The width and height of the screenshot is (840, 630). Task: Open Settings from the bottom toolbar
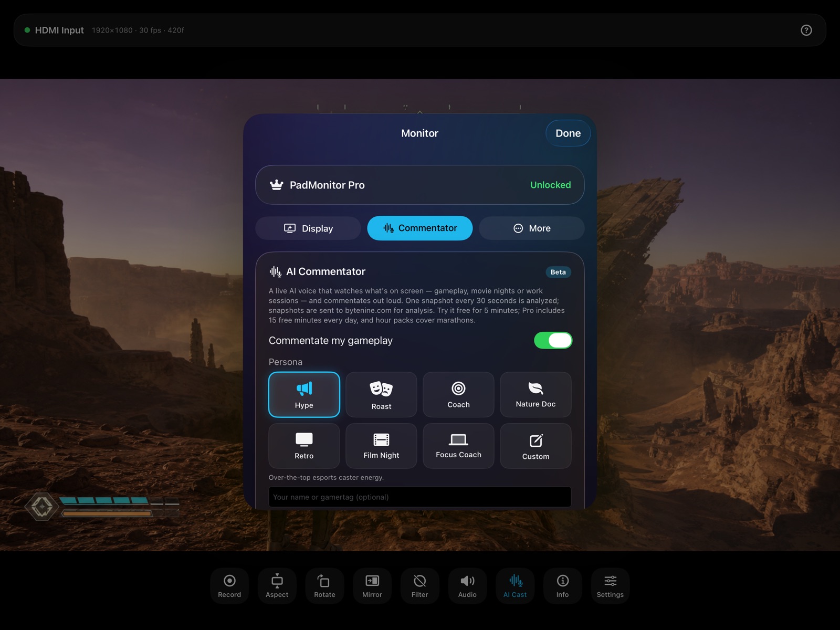[x=610, y=585]
